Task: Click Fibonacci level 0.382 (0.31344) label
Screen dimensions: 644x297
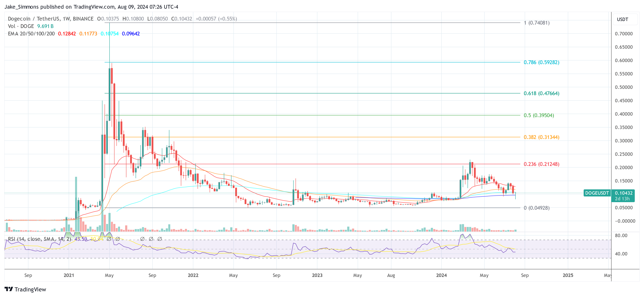Action: pyautogui.click(x=542, y=137)
